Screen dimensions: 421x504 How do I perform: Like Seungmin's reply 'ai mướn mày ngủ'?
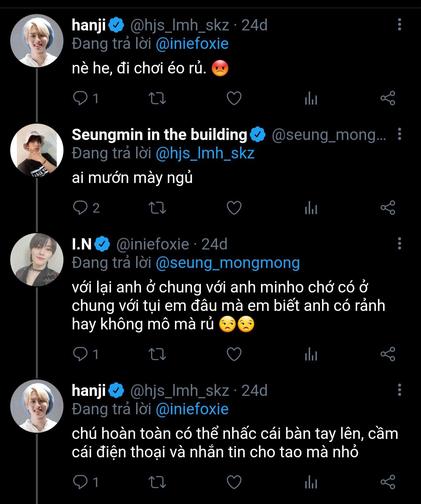(x=234, y=208)
